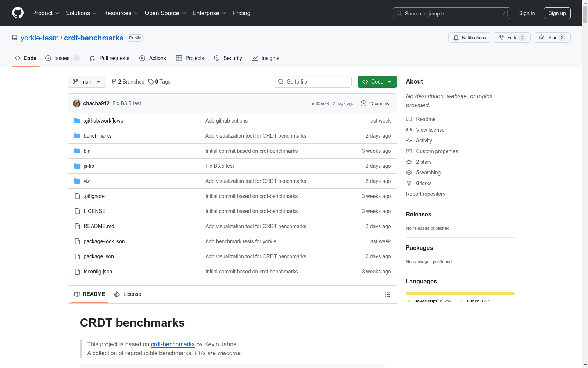Open the yorkie-team organization link
The width and height of the screenshot is (588, 368).
coord(40,38)
